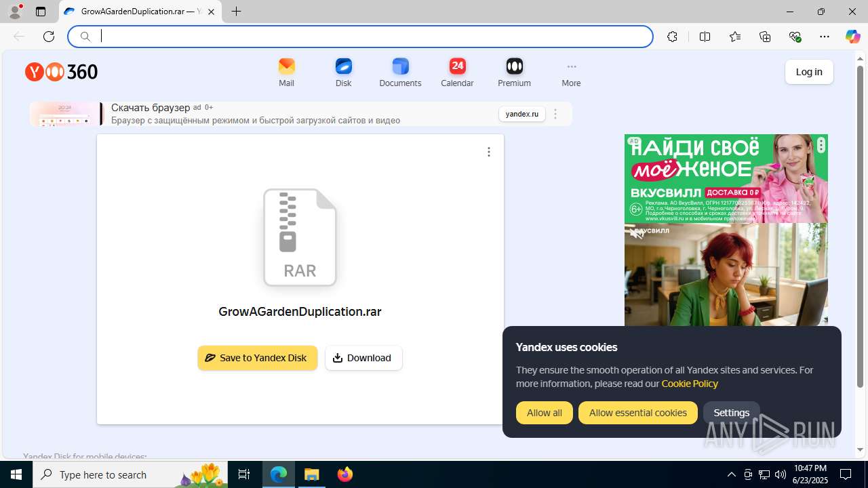Open Yandex Mail icon
The image size is (868, 488).
pyautogui.click(x=286, y=66)
